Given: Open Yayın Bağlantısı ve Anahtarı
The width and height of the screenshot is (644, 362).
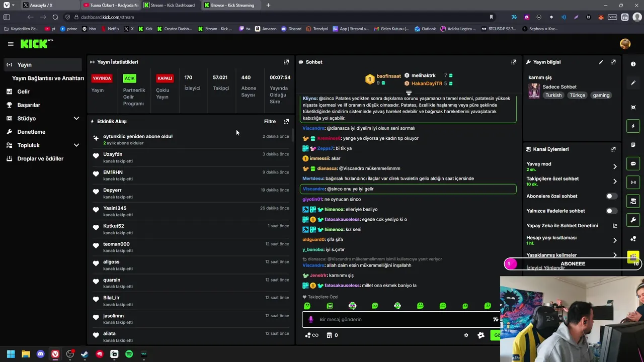Looking at the screenshot, I should click(x=48, y=78).
